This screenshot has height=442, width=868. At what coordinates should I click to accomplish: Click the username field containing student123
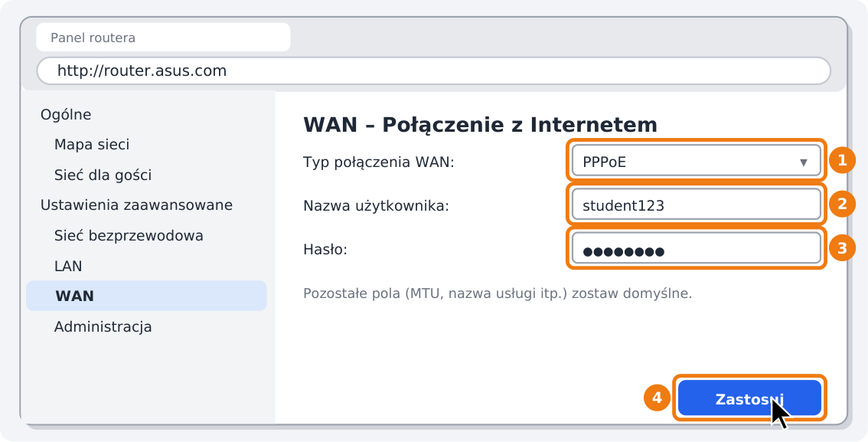pos(696,205)
